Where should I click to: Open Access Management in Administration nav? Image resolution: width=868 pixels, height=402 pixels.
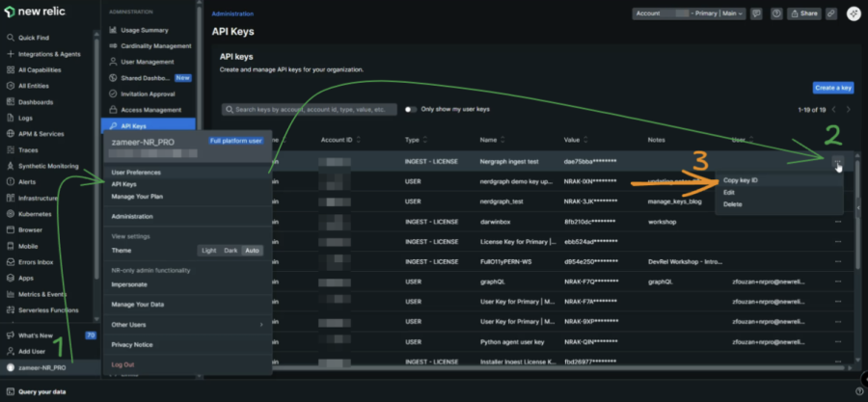[150, 110]
